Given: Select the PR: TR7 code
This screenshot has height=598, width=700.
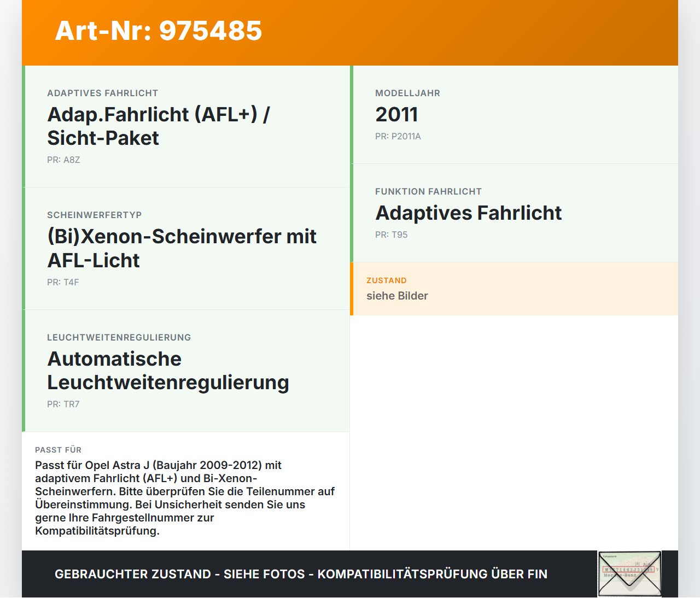Looking at the screenshot, I should tap(63, 404).
